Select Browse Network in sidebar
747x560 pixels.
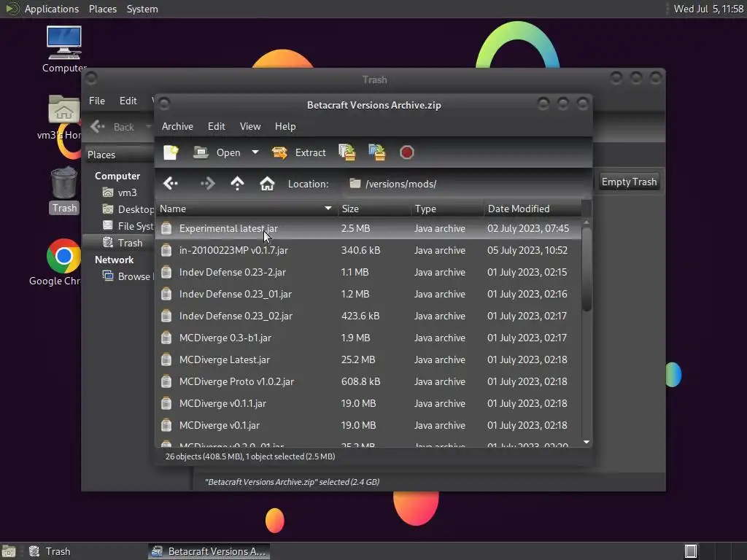pos(128,276)
